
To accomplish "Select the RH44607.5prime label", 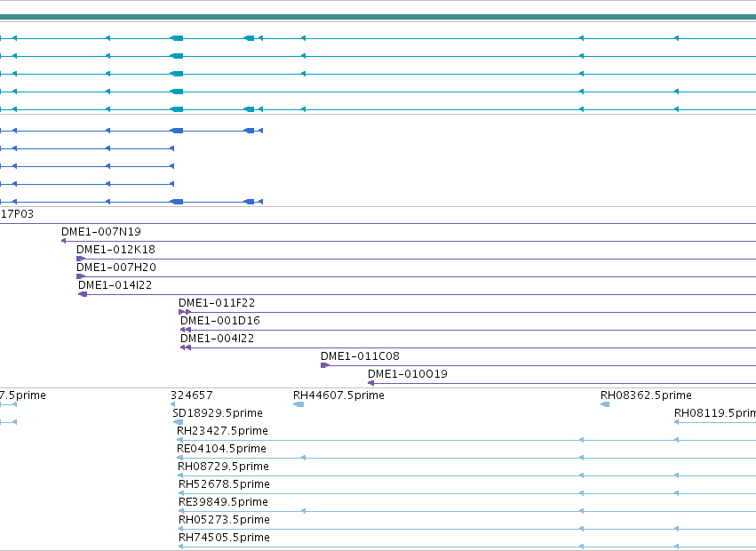I will pos(338,395).
